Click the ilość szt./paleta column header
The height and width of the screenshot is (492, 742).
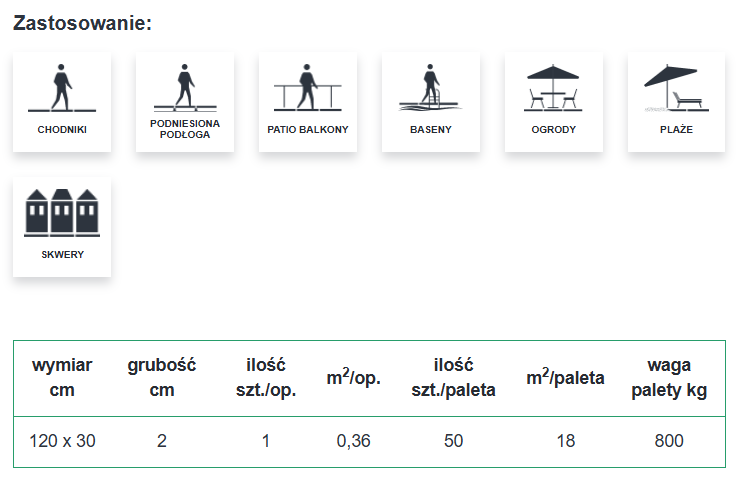point(453,377)
